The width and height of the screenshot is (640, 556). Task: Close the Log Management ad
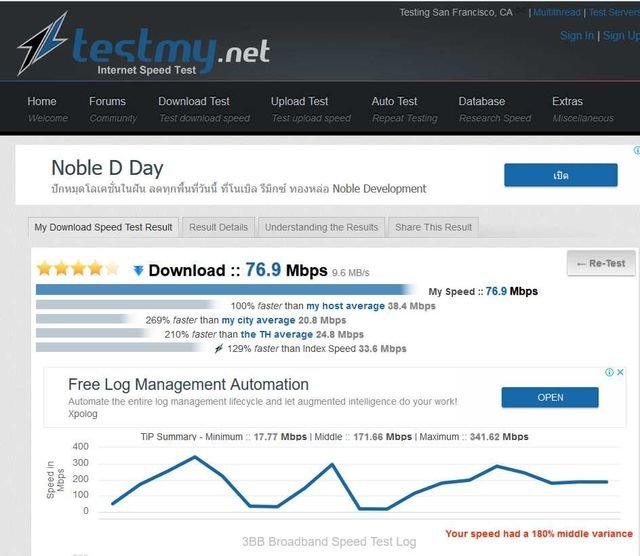pyautogui.click(x=621, y=372)
